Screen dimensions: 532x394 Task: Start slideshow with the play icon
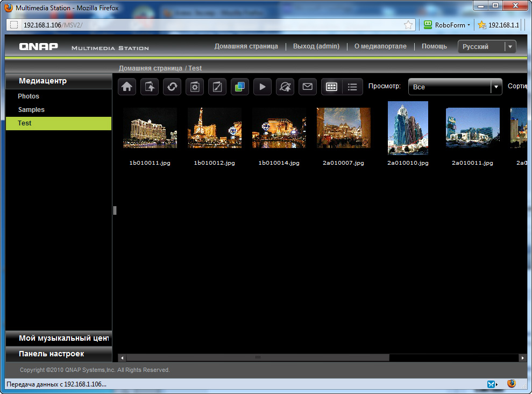263,87
